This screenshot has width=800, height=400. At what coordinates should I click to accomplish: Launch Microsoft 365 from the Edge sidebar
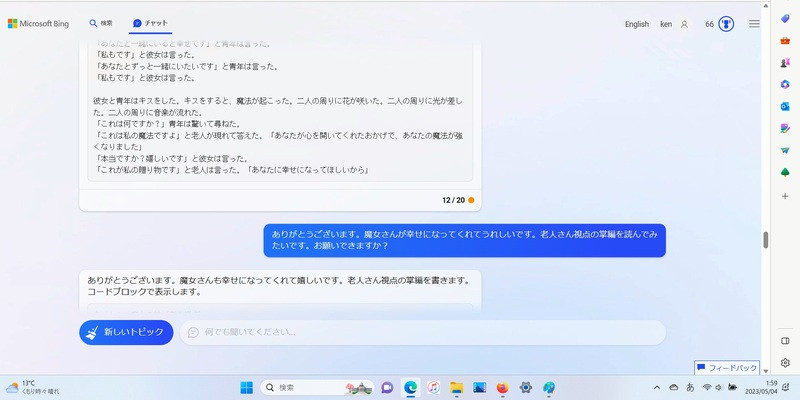[x=786, y=84]
